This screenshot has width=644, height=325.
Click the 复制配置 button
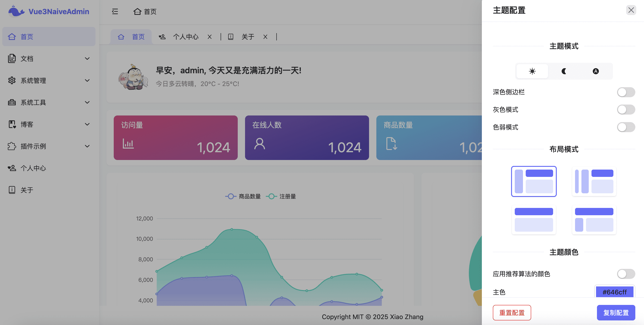click(616, 312)
